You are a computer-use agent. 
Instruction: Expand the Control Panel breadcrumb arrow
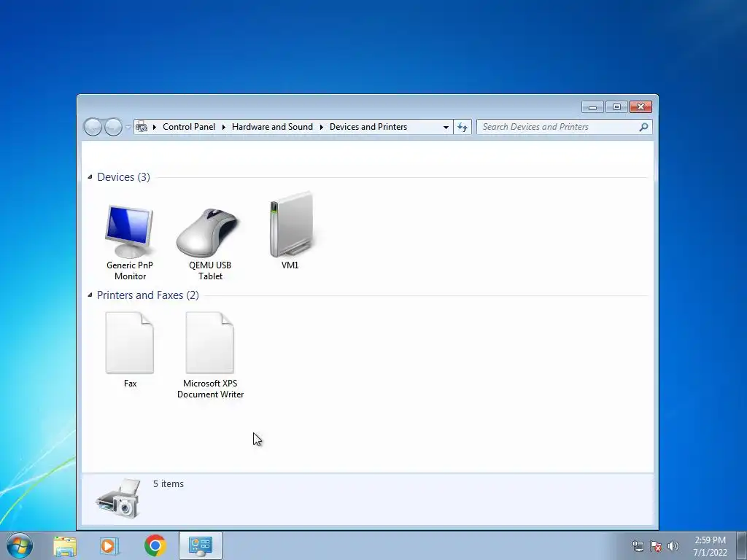point(223,127)
